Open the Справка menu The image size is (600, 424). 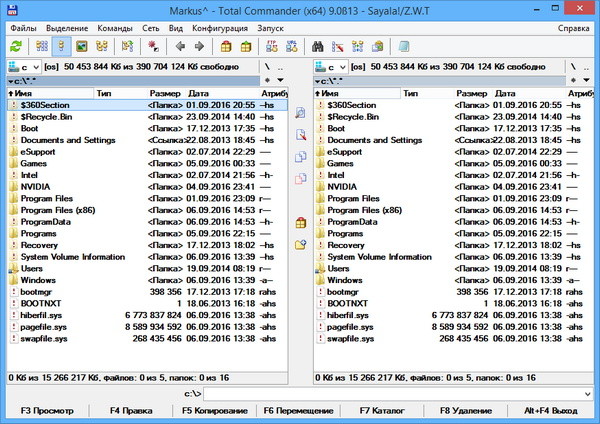coord(573,28)
